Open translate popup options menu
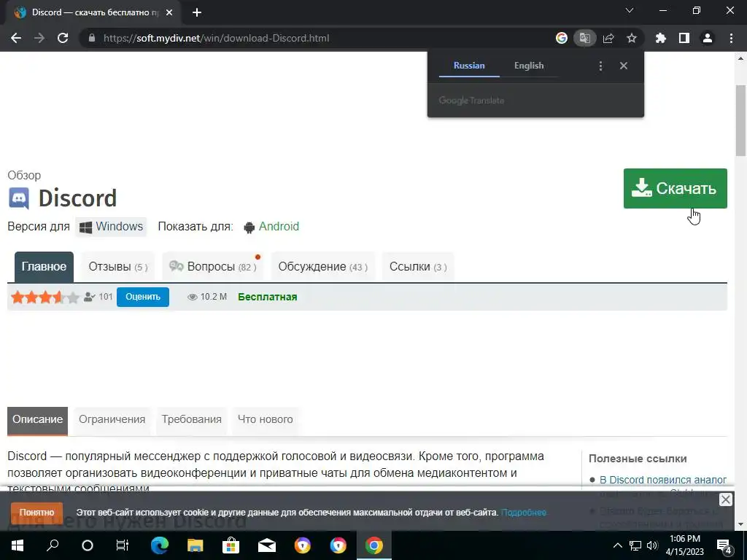This screenshot has width=747, height=560. click(601, 66)
